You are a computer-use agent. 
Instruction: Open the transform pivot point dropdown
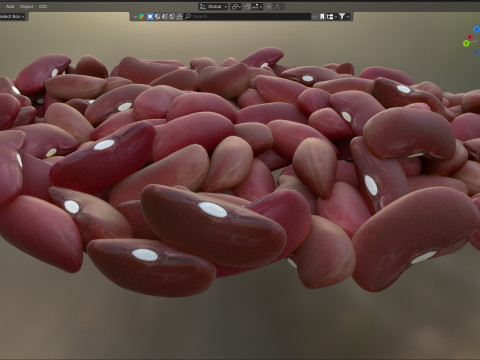(x=236, y=7)
